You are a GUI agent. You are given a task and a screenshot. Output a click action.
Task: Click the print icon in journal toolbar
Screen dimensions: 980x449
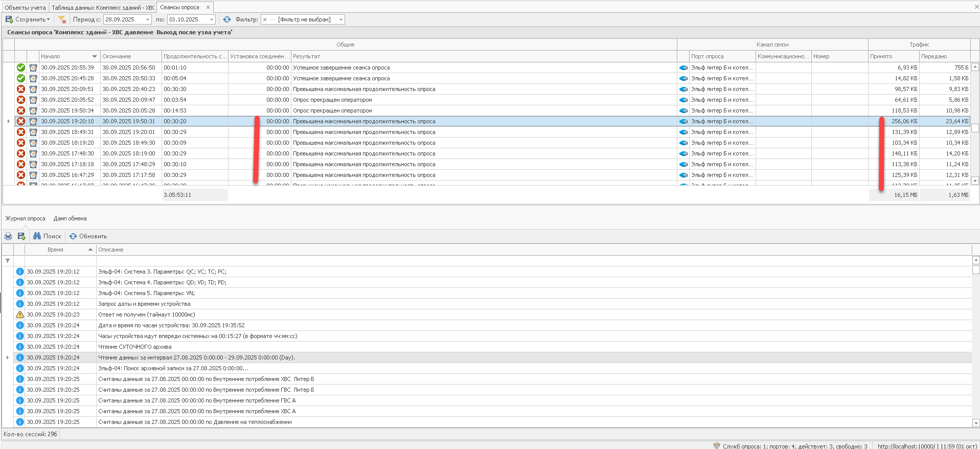pyautogui.click(x=8, y=236)
